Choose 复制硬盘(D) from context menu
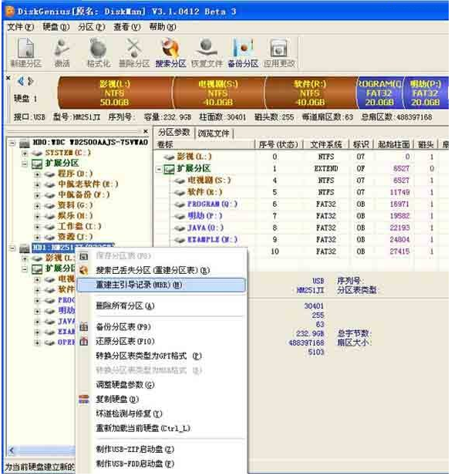The height and width of the screenshot is (476, 458). pyautogui.click(x=161, y=400)
